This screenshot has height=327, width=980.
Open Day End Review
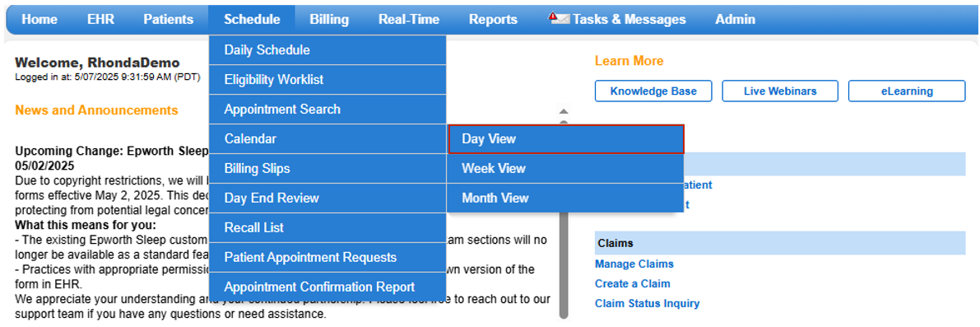pyautogui.click(x=327, y=199)
